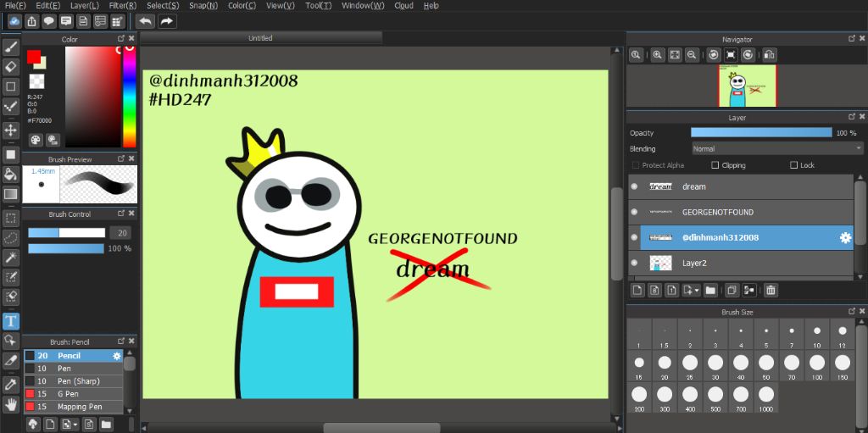Viewport: 868px width, 433px height.
Task: Select the Magic Wand tool
Action: (11, 258)
